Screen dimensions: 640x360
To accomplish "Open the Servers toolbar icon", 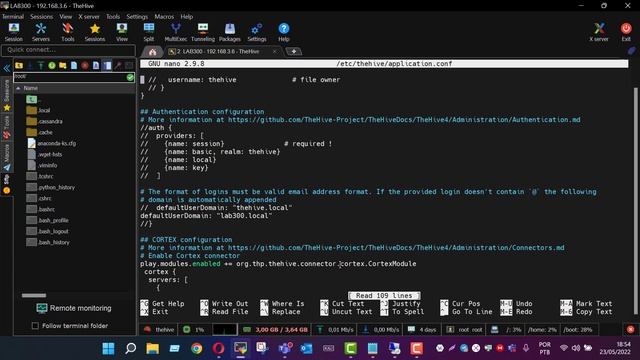I will [40, 32].
